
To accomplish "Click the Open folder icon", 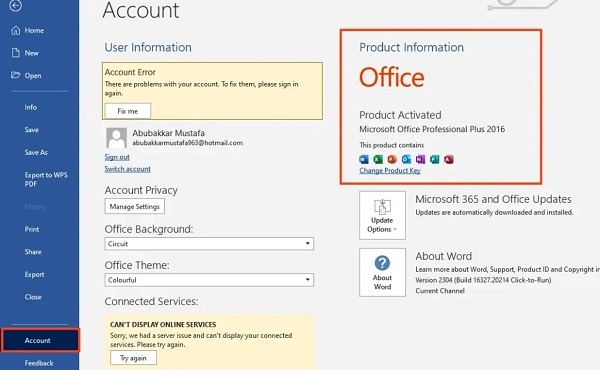I will [16, 75].
